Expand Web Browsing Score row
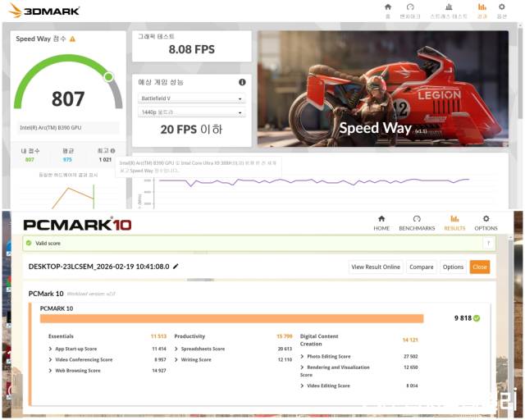This screenshot has width=525, height=420. click(50, 371)
